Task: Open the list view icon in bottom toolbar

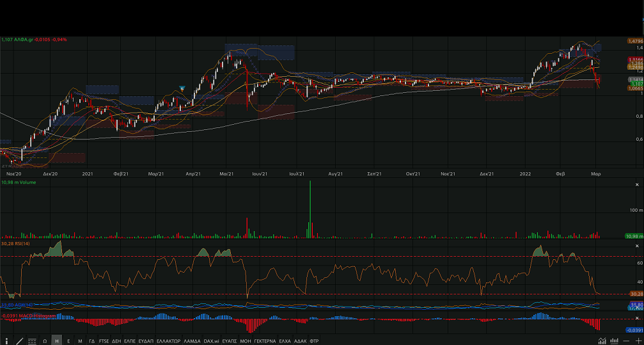Action: pos(32,341)
